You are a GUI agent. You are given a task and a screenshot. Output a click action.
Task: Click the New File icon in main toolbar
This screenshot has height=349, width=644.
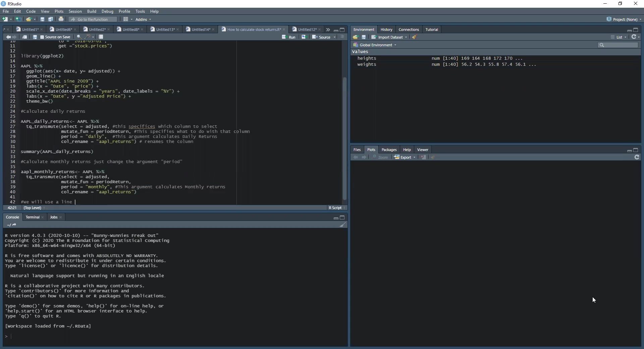click(5, 19)
